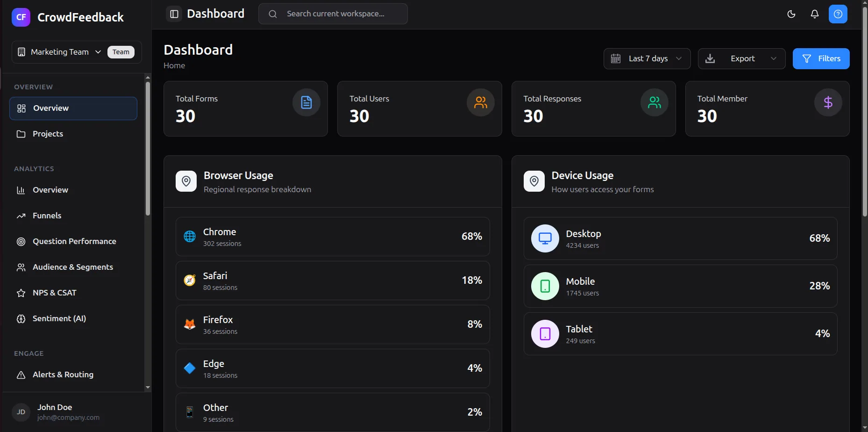Click the Total Users orange people icon

point(481,102)
